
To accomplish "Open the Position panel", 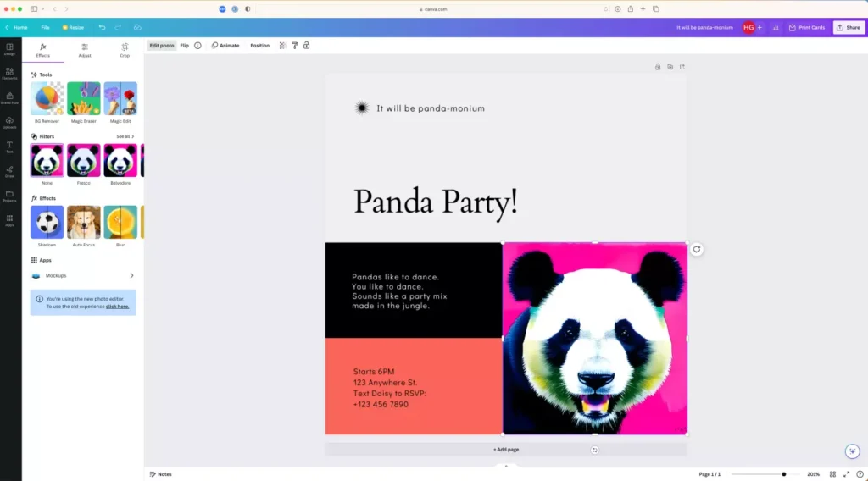I will (x=259, y=46).
